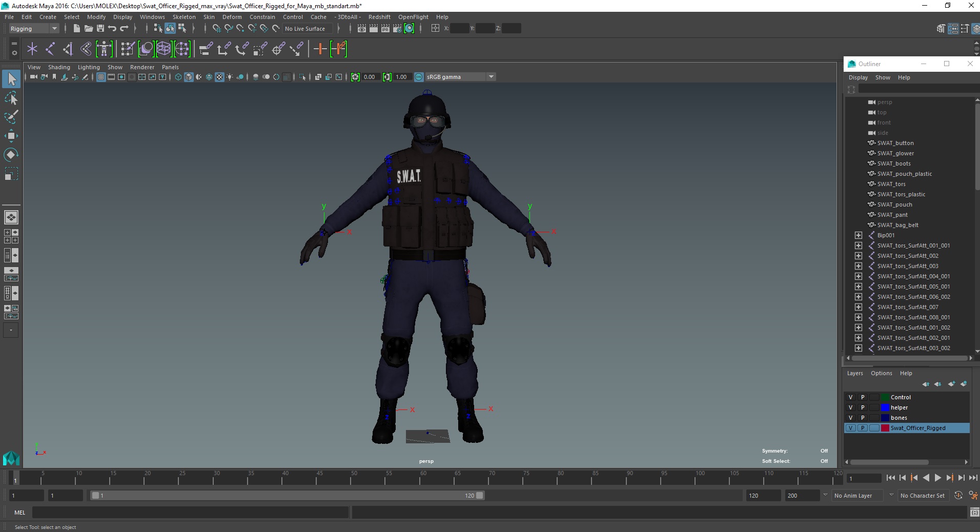980x532 pixels.
Task: Activate the Paint selection tool
Action: 11,117
